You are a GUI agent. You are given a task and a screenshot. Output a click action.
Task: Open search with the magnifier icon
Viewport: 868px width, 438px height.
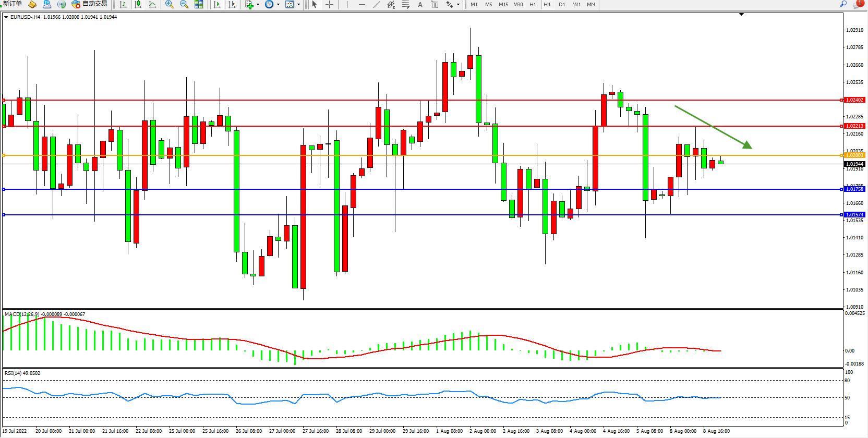[x=843, y=4]
